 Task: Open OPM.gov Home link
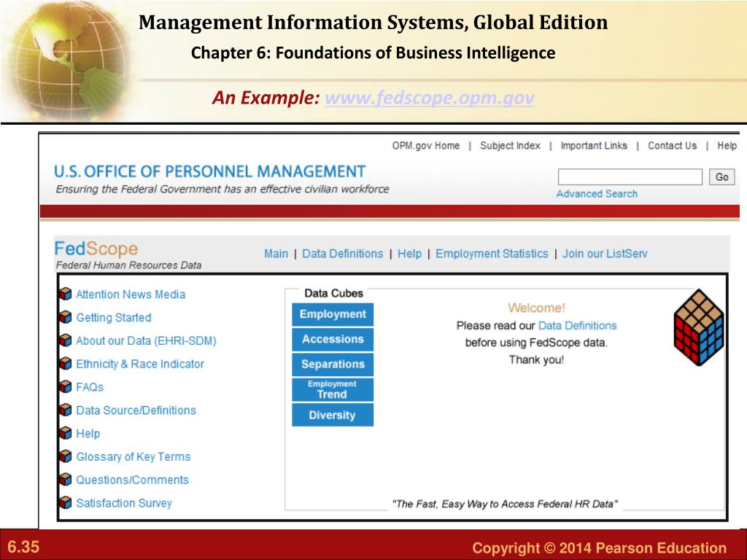coord(426,146)
